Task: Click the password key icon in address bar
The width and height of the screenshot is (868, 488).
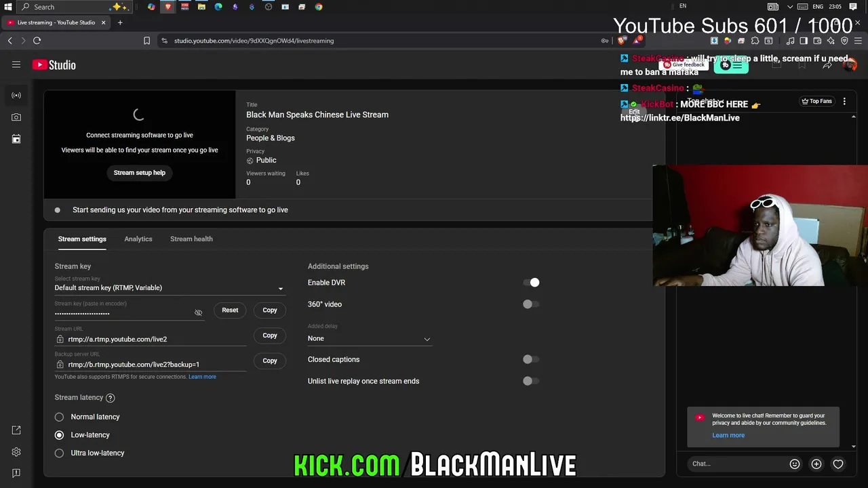Action: click(605, 41)
